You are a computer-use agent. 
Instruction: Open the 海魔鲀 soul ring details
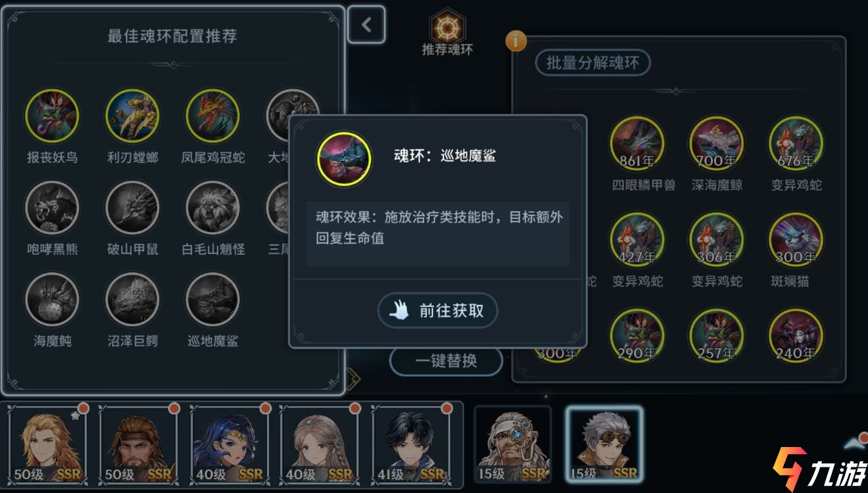coord(52,300)
